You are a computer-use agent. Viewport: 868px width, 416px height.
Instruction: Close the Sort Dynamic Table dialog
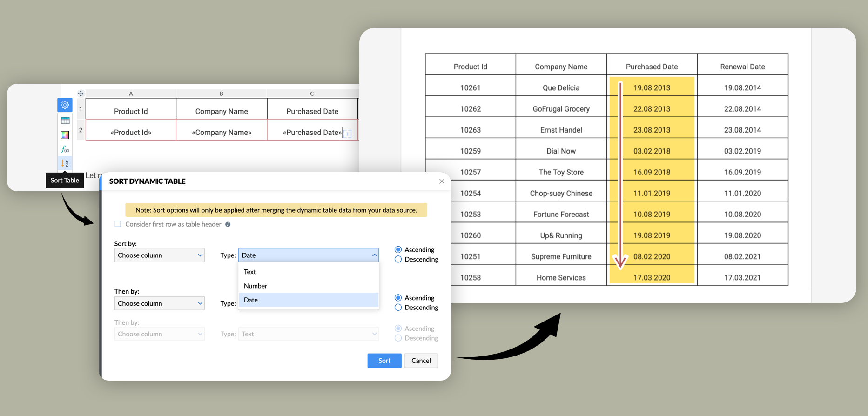pos(442,181)
